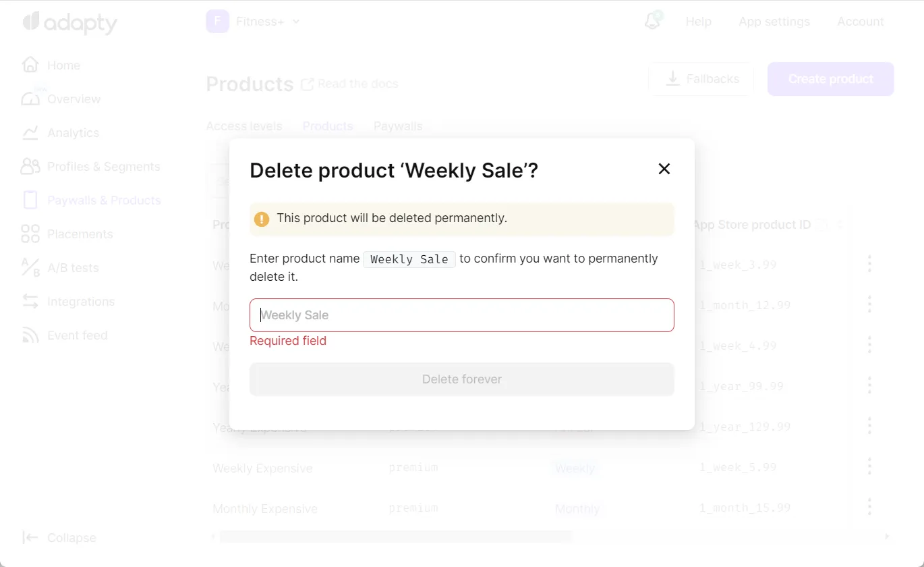Switch to the Paywalls tab

pos(397,126)
